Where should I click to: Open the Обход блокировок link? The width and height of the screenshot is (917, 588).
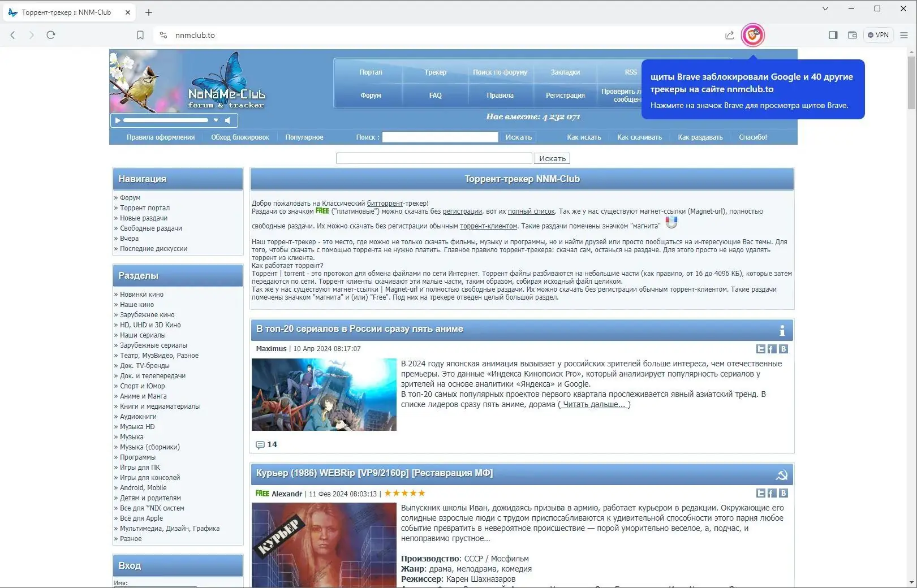coord(240,137)
